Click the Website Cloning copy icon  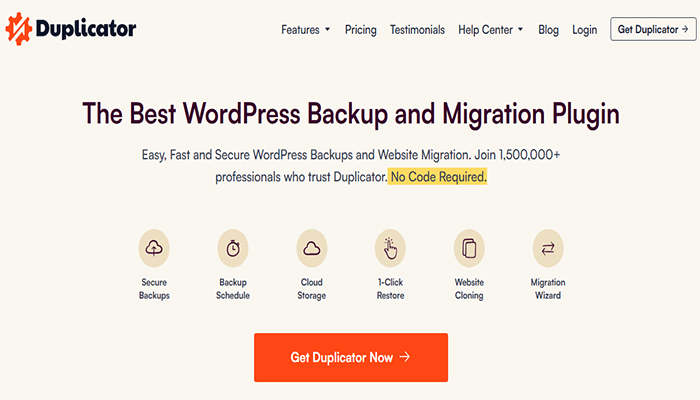[x=469, y=247]
